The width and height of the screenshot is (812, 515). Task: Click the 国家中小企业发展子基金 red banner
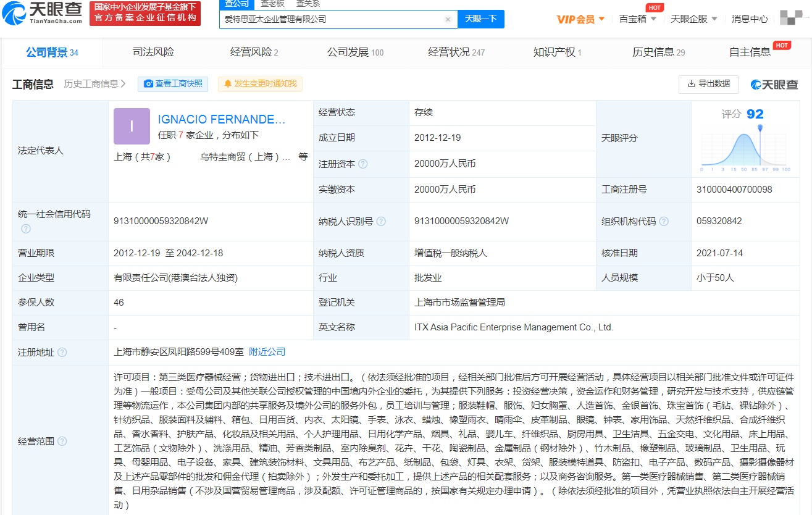coord(145,13)
